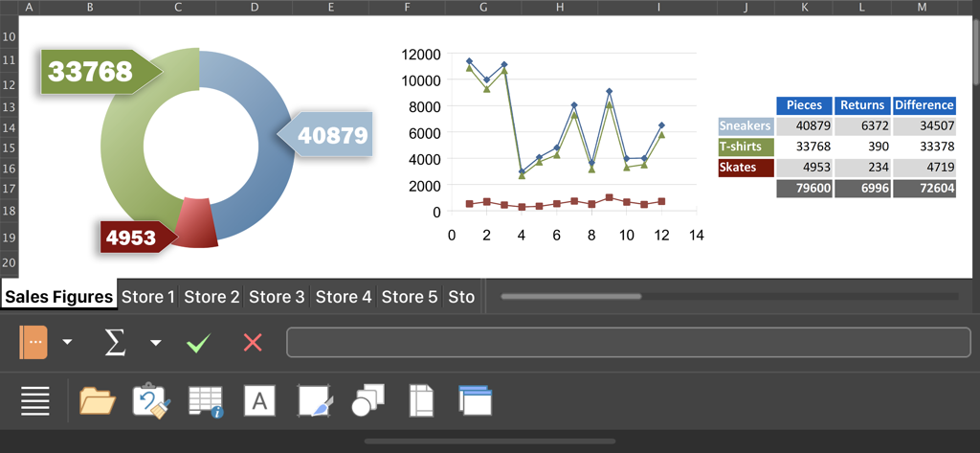Switch to the Sales Figures sheet tab

pyautogui.click(x=58, y=297)
